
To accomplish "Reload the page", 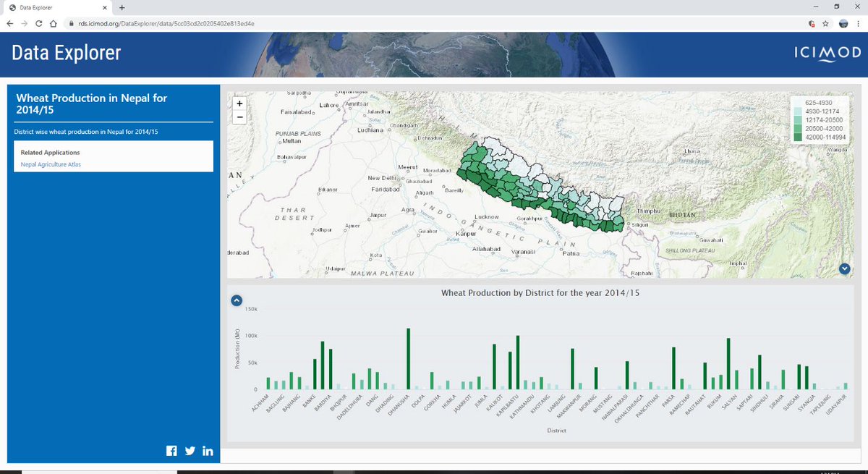I will pyautogui.click(x=39, y=23).
